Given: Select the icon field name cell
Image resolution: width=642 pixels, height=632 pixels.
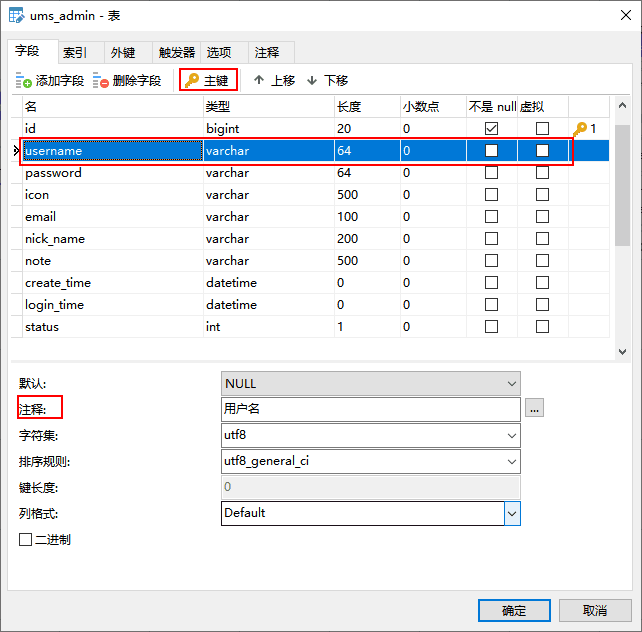Looking at the screenshot, I should pos(113,194).
